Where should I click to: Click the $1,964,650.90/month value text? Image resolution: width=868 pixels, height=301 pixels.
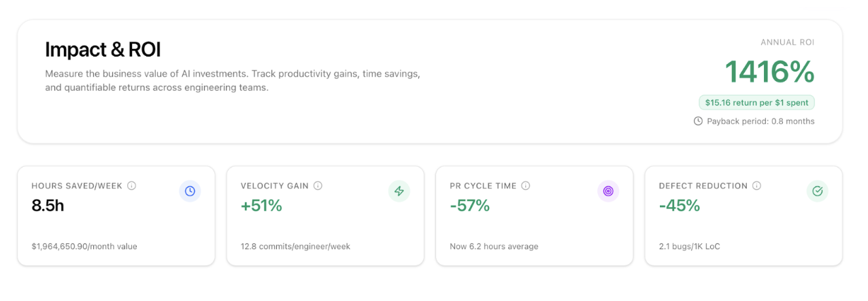point(84,247)
